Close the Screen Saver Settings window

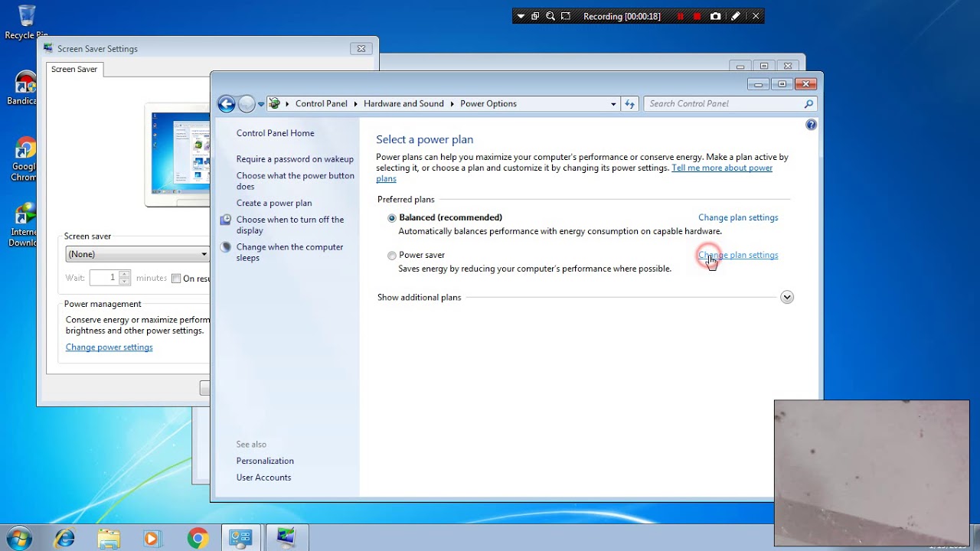click(361, 48)
